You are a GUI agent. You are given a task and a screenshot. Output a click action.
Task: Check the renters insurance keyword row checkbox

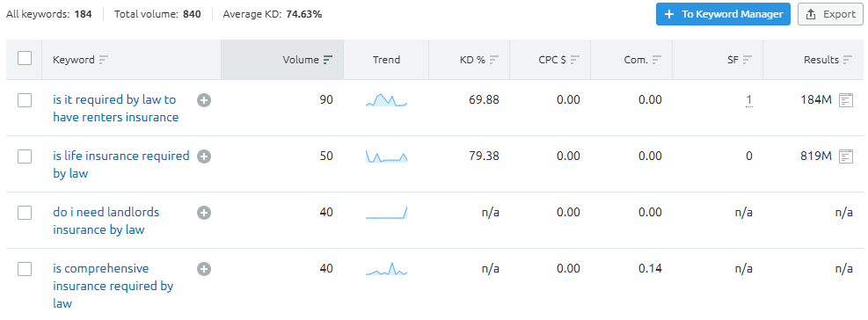(x=25, y=100)
